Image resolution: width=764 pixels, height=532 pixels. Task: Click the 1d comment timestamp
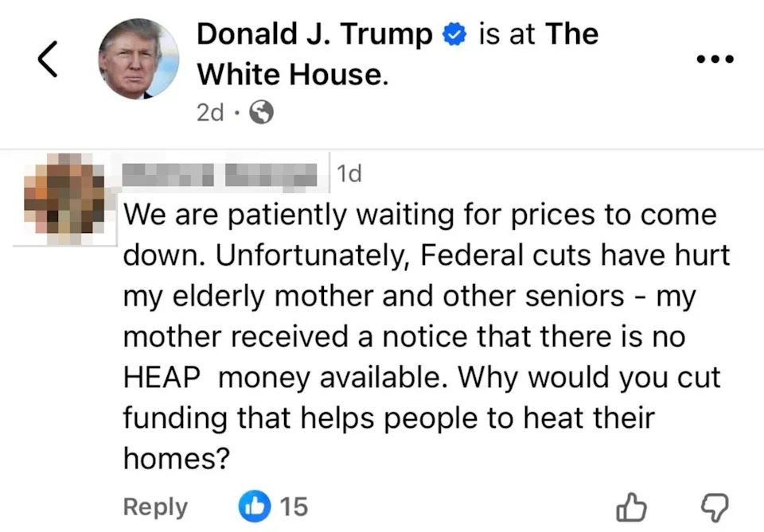point(350,173)
